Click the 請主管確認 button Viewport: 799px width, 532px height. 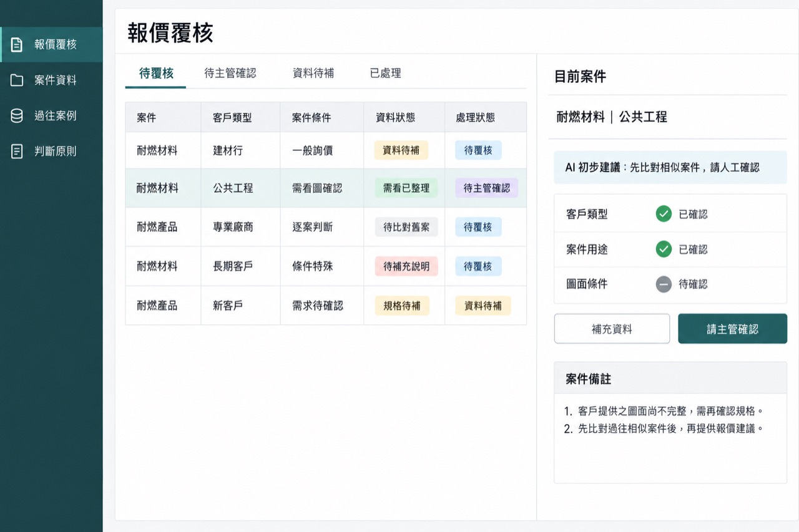pyautogui.click(x=733, y=329)
